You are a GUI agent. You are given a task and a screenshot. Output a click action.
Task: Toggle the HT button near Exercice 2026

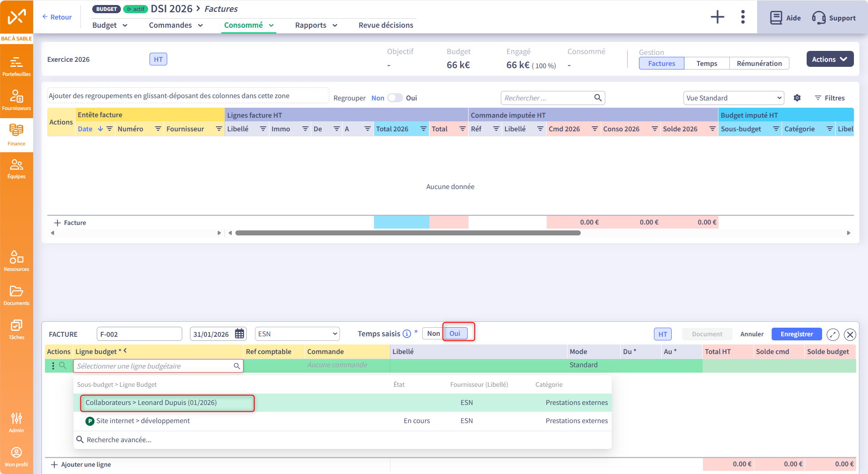coord(158,60)
